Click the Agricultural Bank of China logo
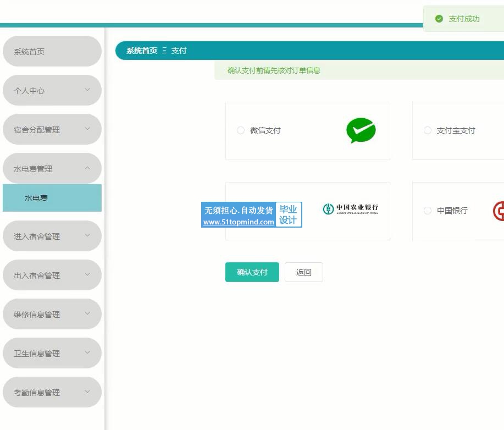The width and height of the screenshot is (504, 430). point(350,209)
